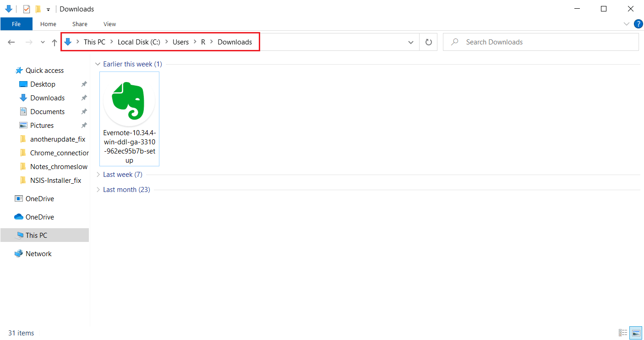The width and height of the screenshot is (644, 340).
Task: Click Downloads in the address path
Action: click(235, 42)
